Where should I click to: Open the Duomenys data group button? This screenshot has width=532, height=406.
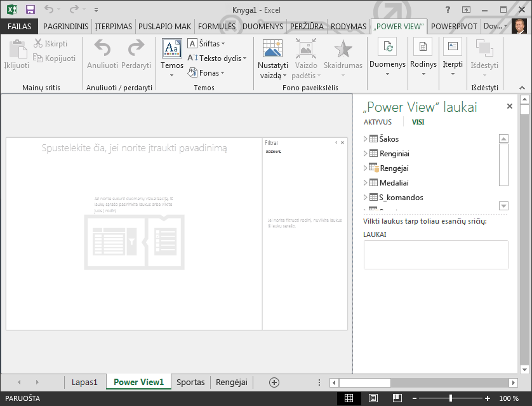[x=387, y=57]
